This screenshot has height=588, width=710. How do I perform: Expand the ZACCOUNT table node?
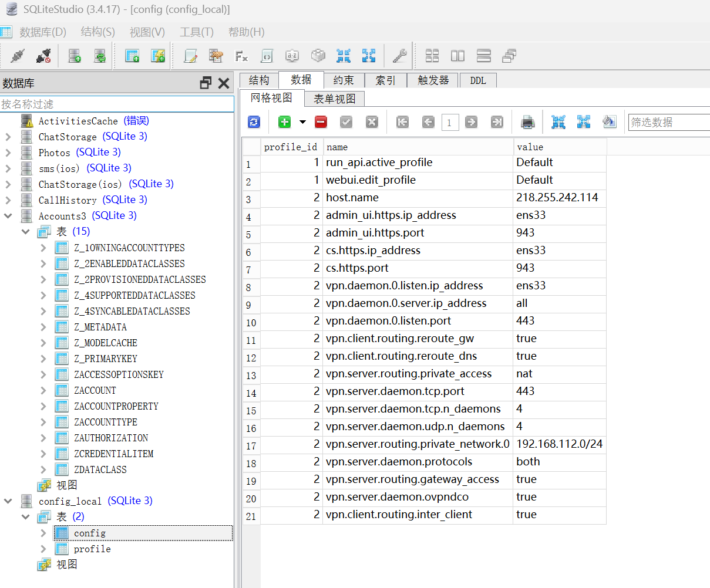click(43, 390)
